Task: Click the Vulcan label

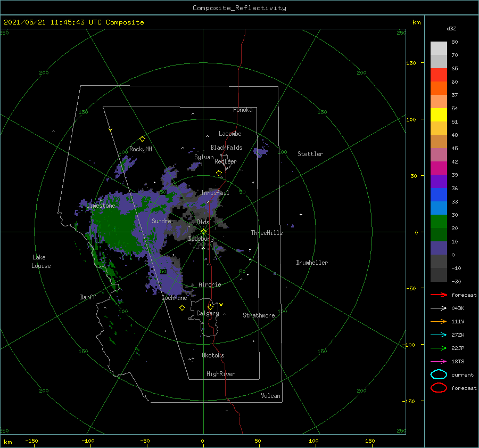Action: pos(271,396)
